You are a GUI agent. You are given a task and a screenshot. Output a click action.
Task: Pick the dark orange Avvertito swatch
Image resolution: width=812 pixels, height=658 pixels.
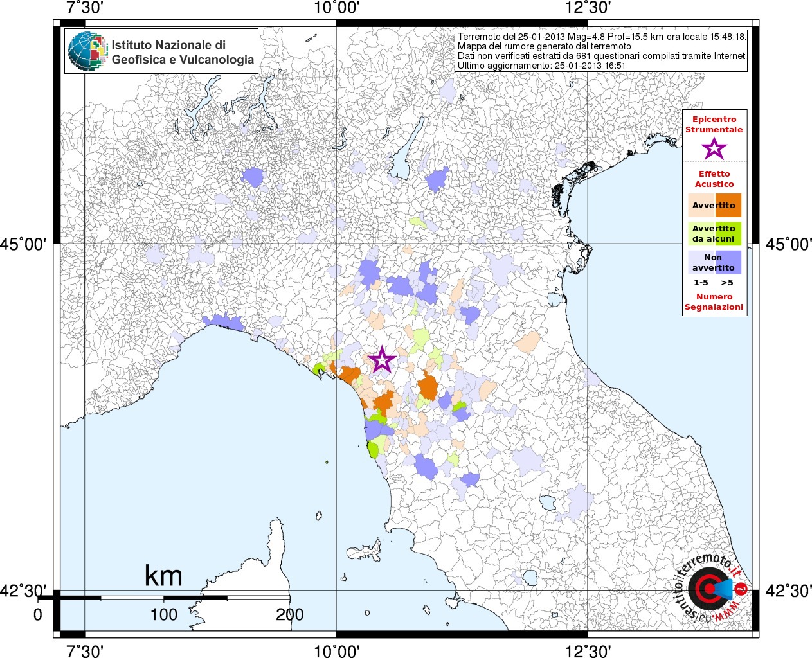point(728,206)
